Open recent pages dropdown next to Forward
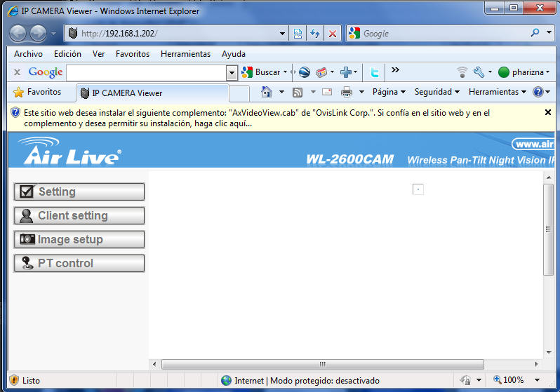The image size is (560, 392). pyautogui.click(x=53, y=34)
